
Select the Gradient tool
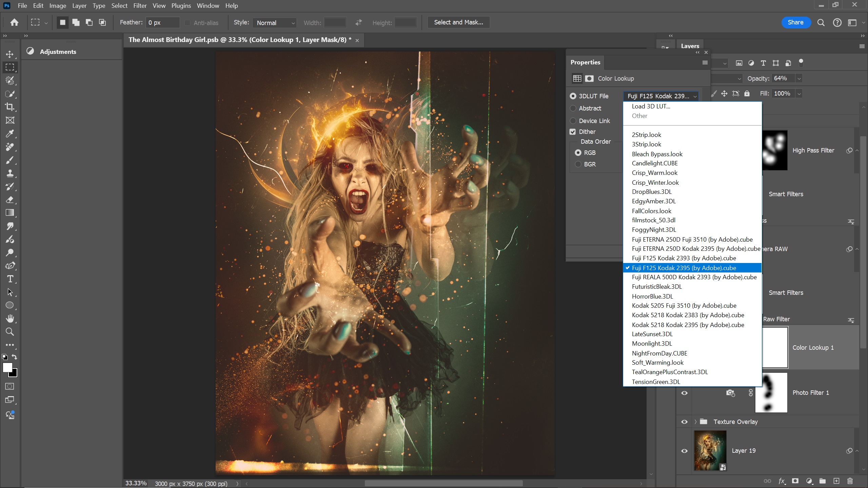pos(10,213)
